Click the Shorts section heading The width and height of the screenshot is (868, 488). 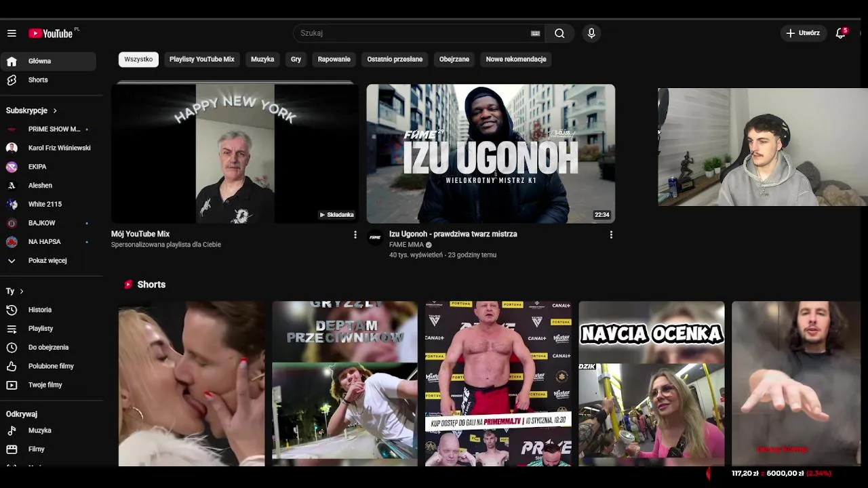(x=151, y=285)
